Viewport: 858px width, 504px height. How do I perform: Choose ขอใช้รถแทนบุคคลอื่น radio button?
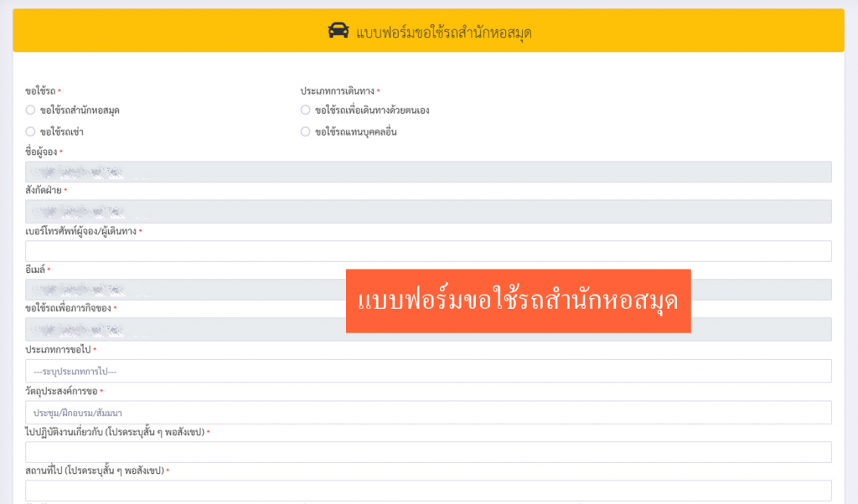coord(306,131)
